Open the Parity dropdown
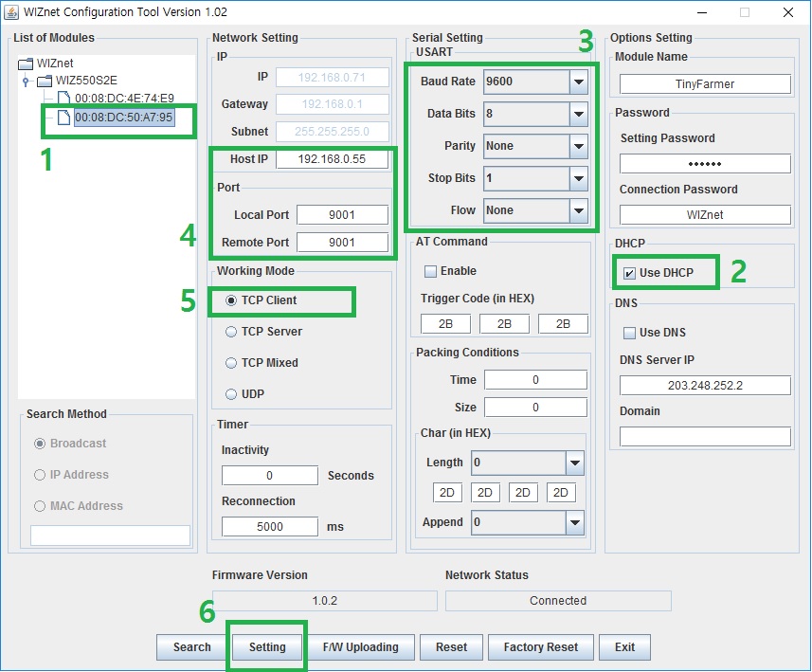 tap(579, 146)
